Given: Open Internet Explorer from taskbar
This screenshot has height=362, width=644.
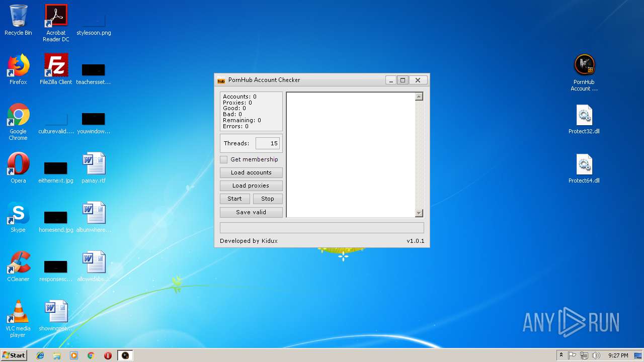Looking at the screenshot, I should (40, 355).
